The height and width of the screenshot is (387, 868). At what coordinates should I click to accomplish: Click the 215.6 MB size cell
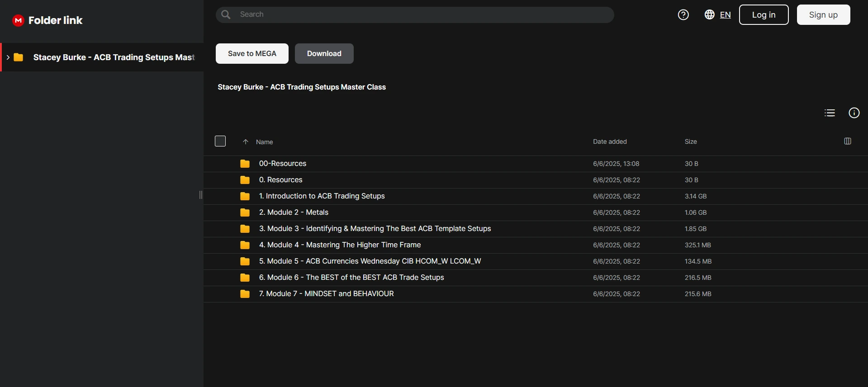pyautogui.click(x=698, y=294)
